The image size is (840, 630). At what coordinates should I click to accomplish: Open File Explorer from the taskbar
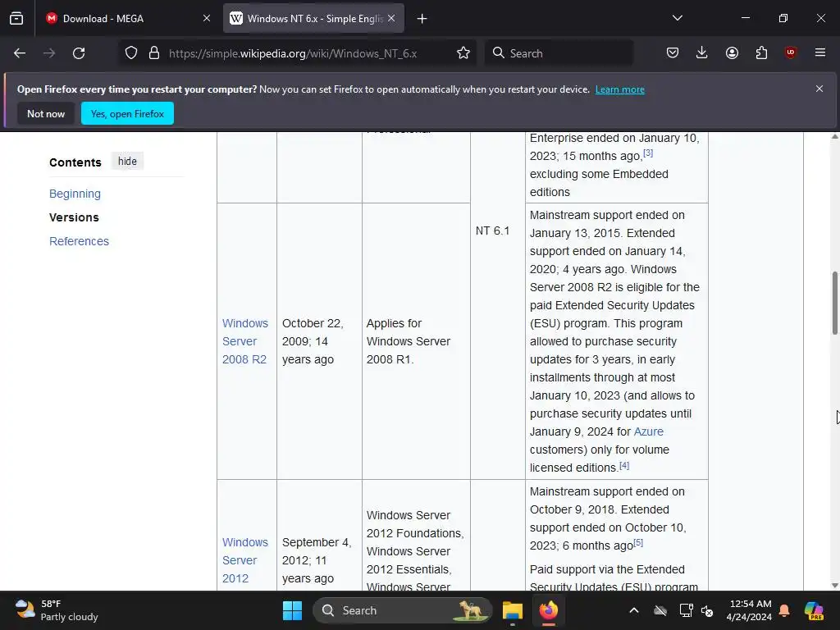pos(512,610)
